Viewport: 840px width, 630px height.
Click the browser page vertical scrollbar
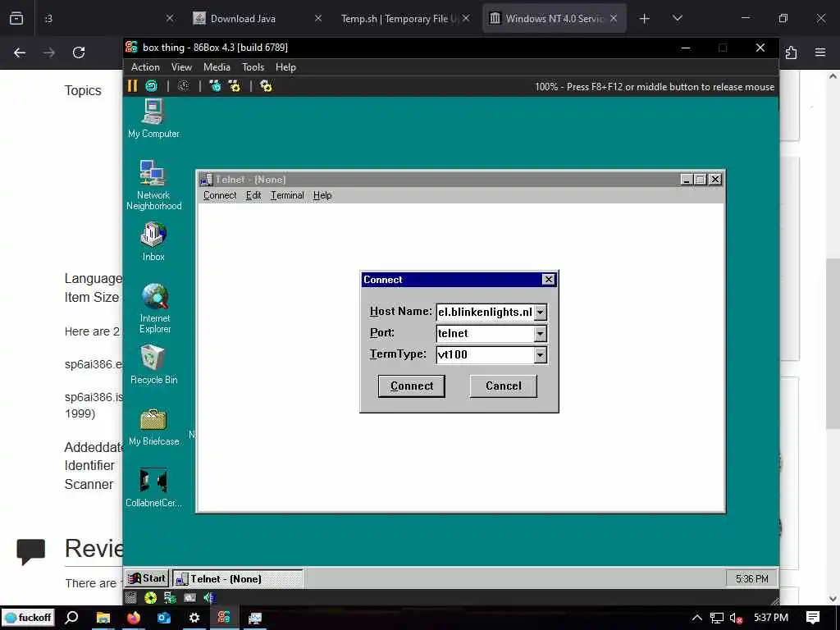(x=833, y=343)
